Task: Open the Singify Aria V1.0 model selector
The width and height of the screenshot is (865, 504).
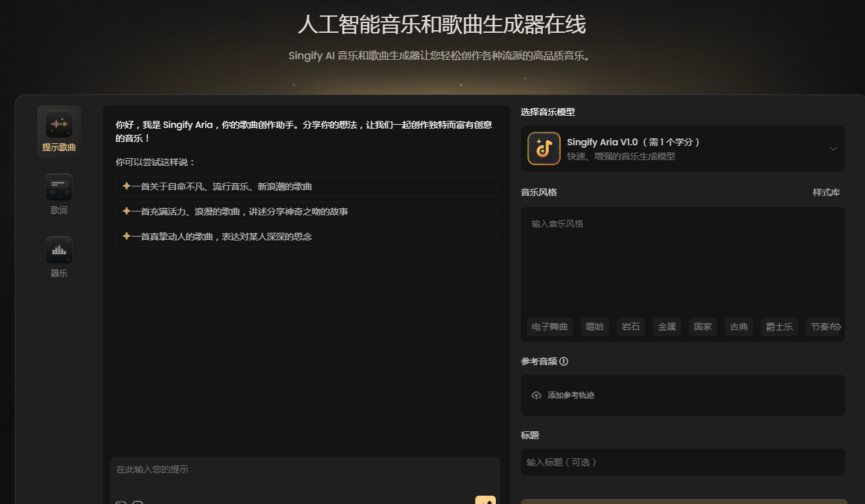Action: (x=683, y=148)
